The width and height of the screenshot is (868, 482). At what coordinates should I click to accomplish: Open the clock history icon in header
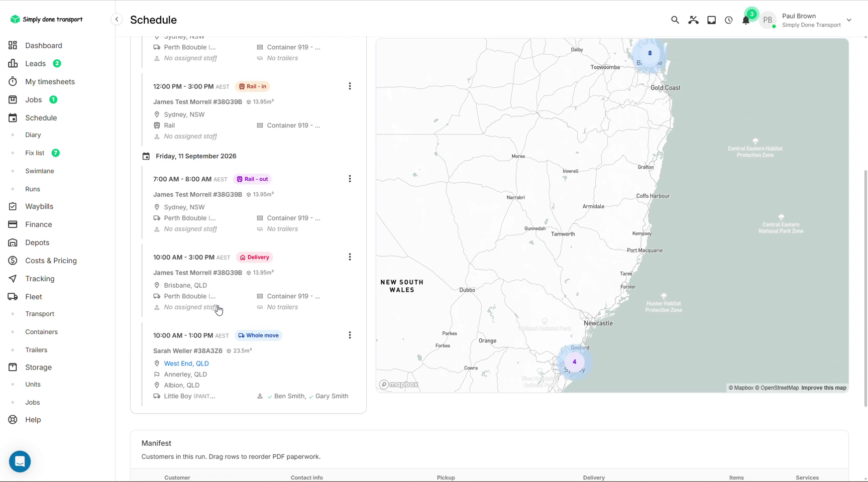pos(729,20)
